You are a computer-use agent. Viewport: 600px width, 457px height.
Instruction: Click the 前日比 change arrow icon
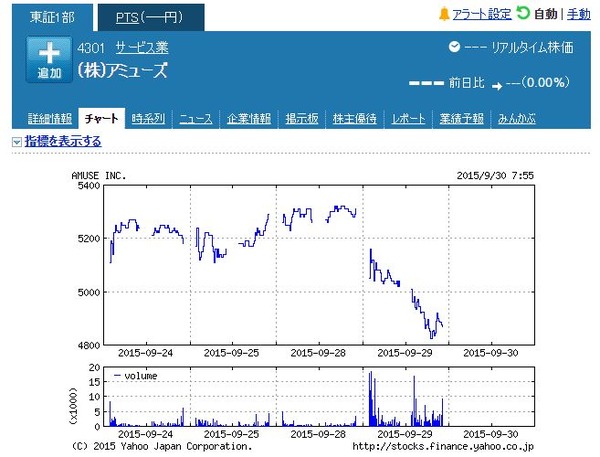[x=497, y=86]
